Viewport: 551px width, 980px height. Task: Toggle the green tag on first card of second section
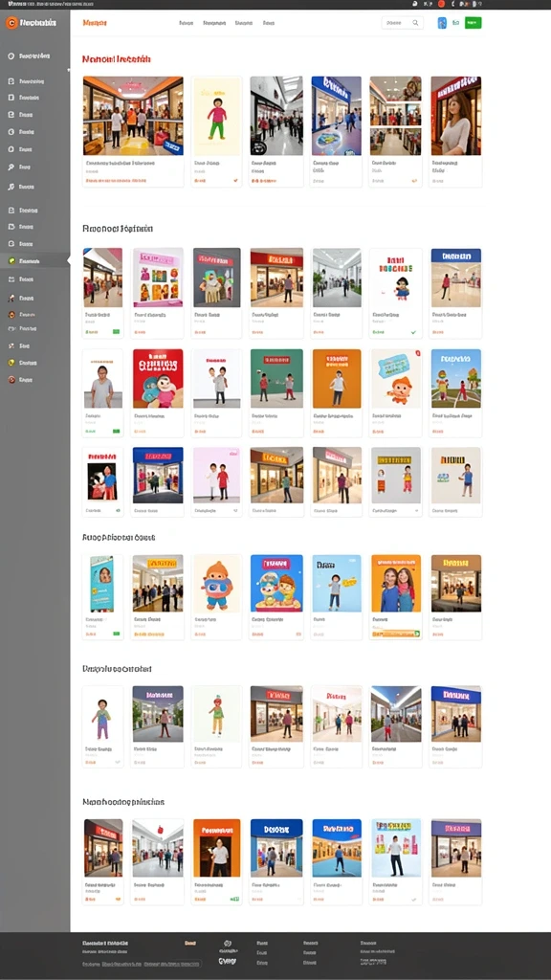pyautogui.click(x=116, y=332)
